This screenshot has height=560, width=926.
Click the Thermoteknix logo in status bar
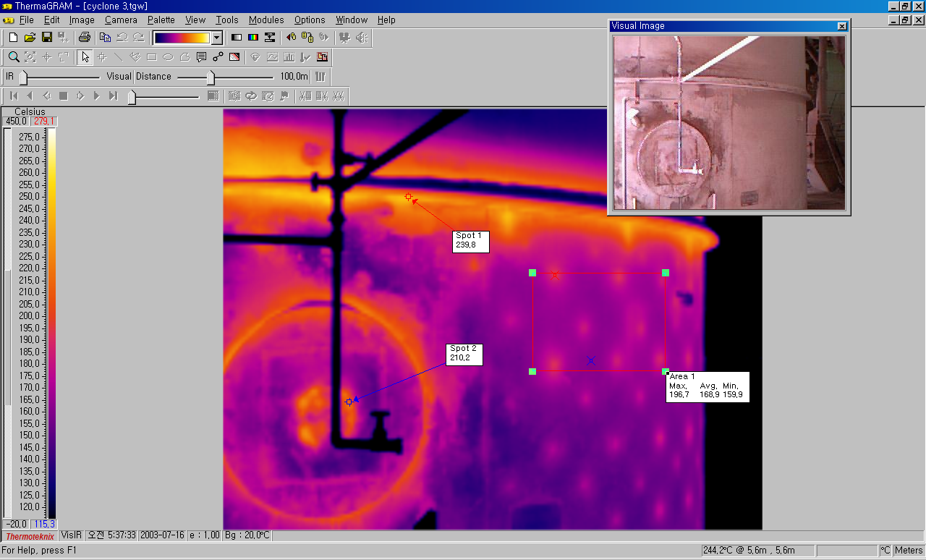click(x=30, y=536)
